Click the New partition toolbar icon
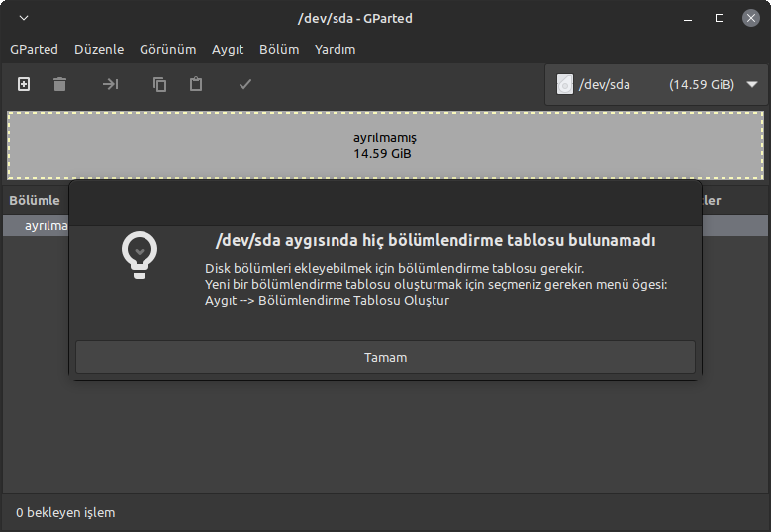This screenshot has width=771, height=532. (x=24, y=84)
